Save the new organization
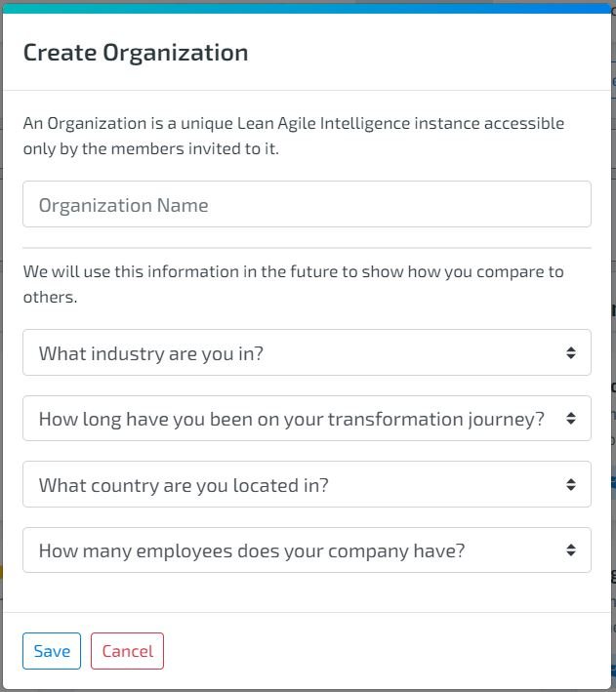This screenshot has width=616, height=692. click(x=52, y=651)
